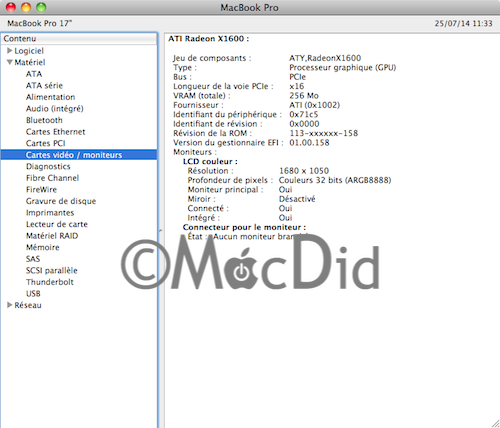The height and width of the screenshot is (428, 500).
Task: Select FireWire in sidebar
Action: 41,189
